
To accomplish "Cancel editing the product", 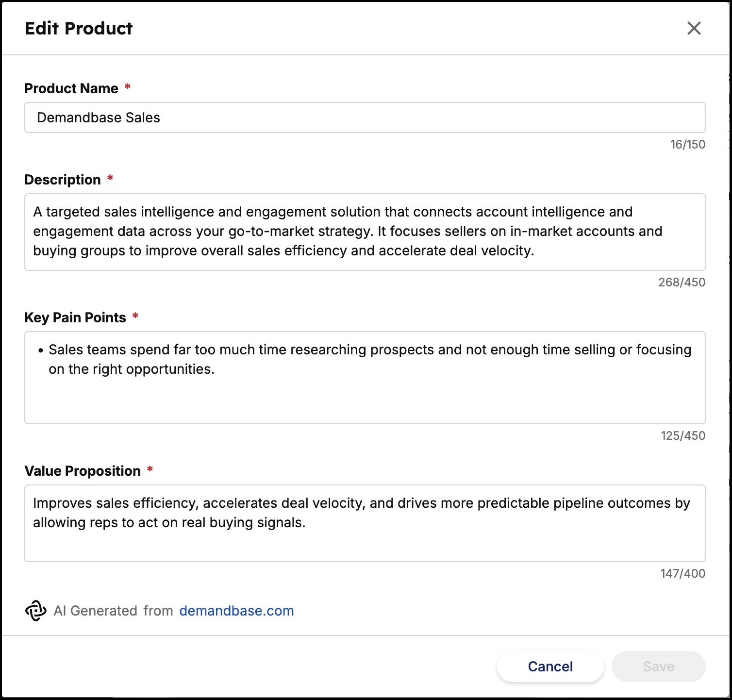I will [x=550, y=667].
